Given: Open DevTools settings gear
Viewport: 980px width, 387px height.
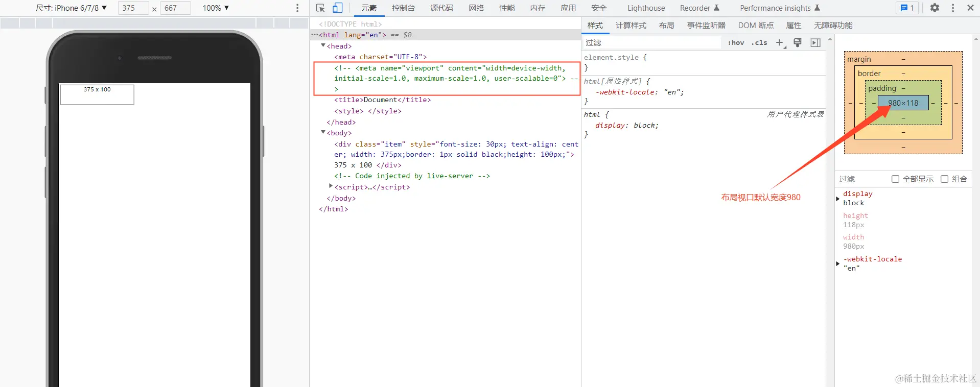Looking at the screenshot, I should pos(935,8).
